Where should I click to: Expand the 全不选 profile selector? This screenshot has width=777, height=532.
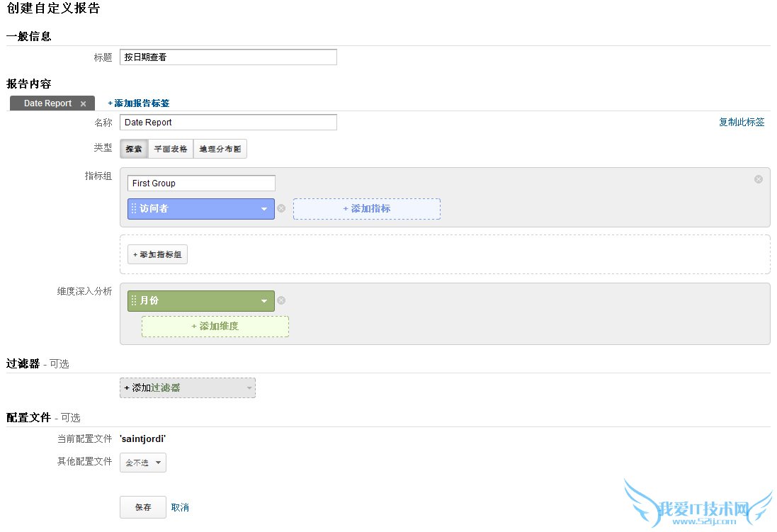(x=142, y=463)
